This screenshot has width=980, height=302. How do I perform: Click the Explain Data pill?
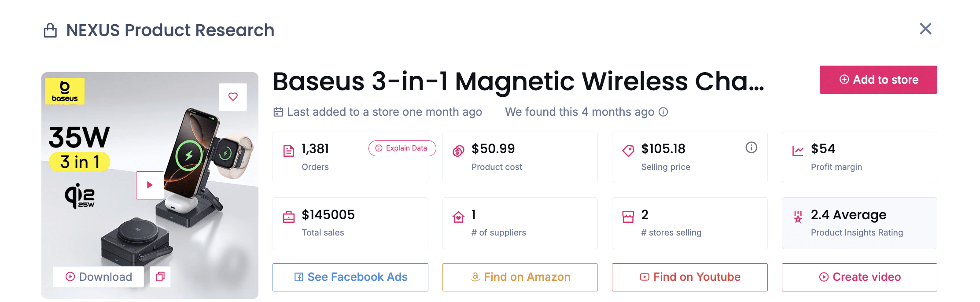pyautogui.click(x=402, y=148)
